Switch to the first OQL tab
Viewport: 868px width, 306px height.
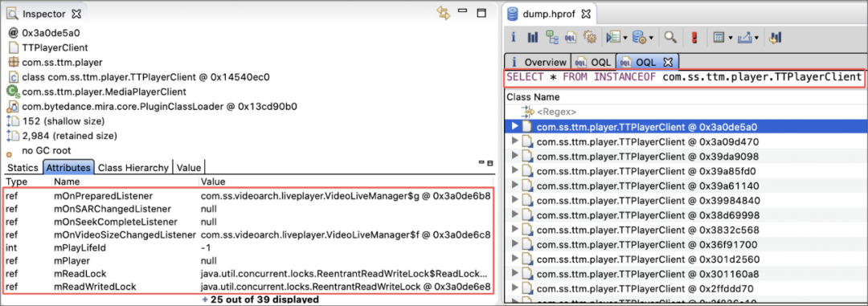594,62
